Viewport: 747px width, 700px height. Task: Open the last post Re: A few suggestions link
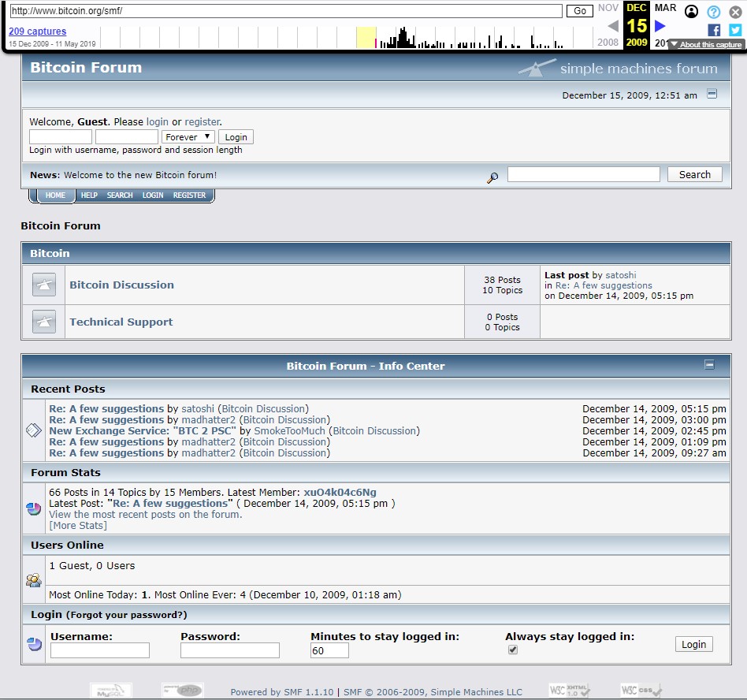coord(604,285)
